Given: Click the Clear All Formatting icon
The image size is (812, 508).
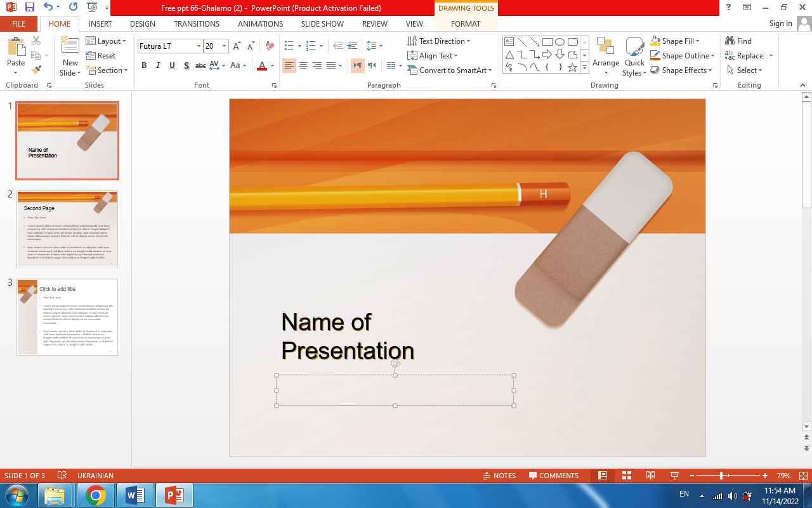Looking at the screenshot, I should point(270,46).
